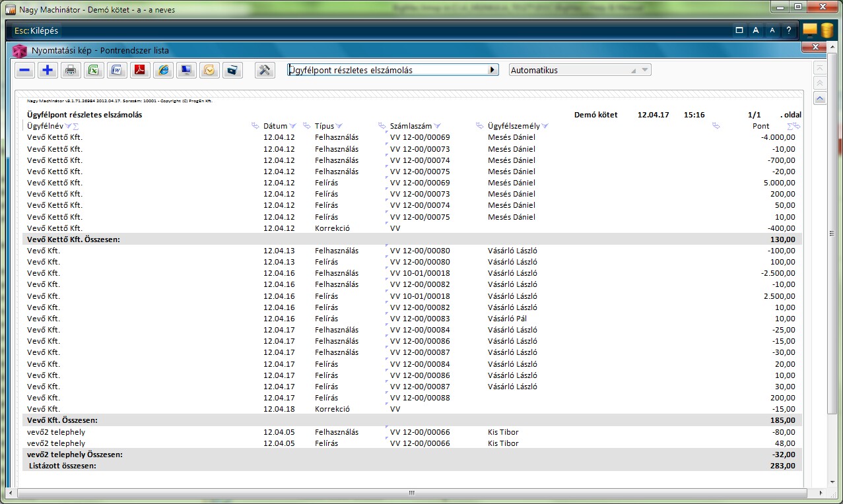Click the horizontal scrollbar at bottom

click(x=412, y=493)
